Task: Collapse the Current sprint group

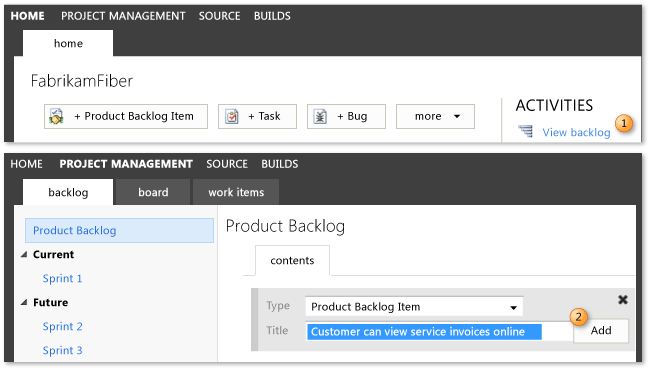Action: tap(24, 254)
